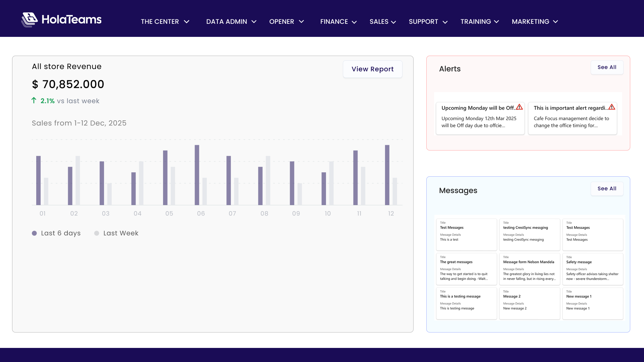644x362 pixels.
Task: Expand MARKETING chevron arrow
Action: 555,22
